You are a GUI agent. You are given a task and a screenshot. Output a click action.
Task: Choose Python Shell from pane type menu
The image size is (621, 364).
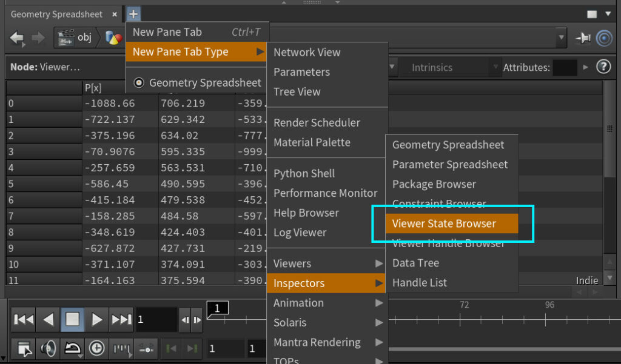tap(304, 173)
